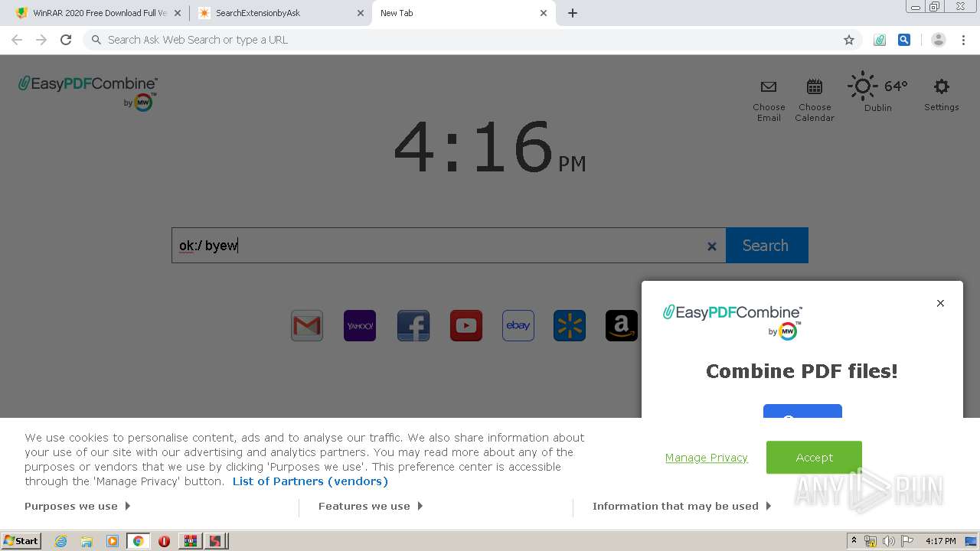This screenshot has width=980, height=551.
Task: Go back to the previous page
Action: [x=17, y=40]
